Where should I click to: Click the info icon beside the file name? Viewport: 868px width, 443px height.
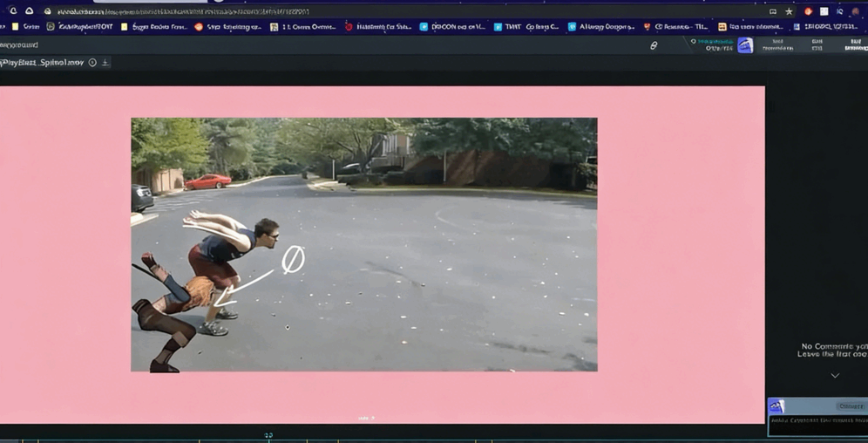[x=92, y=63]
